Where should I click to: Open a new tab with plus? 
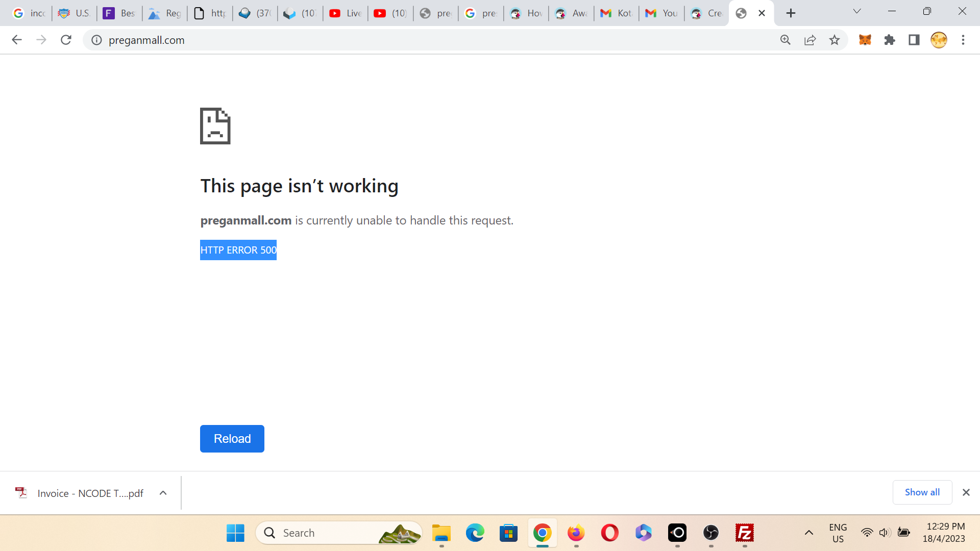tap(791, 13)
